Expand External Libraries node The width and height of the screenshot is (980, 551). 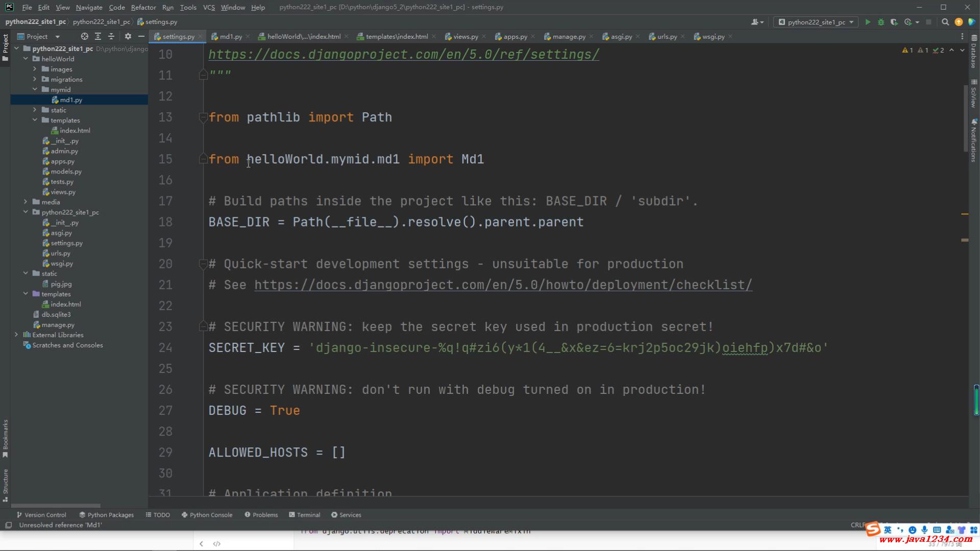(16, 335)
